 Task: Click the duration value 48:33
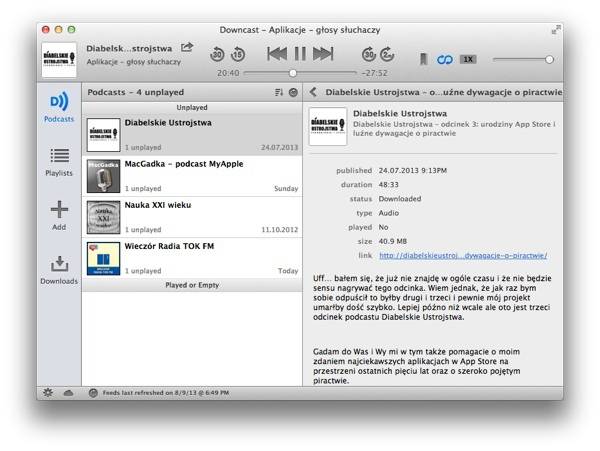(388, 185)
